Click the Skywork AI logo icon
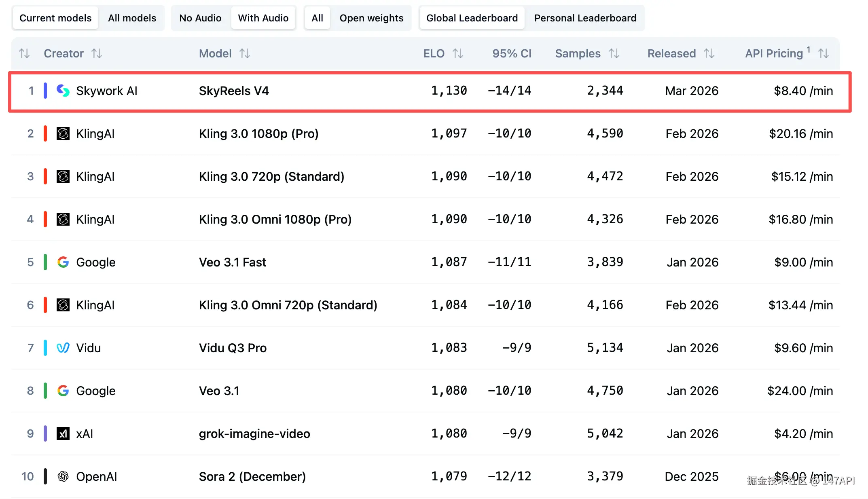This screenshot has width=868, height=499. click(63, 91)
